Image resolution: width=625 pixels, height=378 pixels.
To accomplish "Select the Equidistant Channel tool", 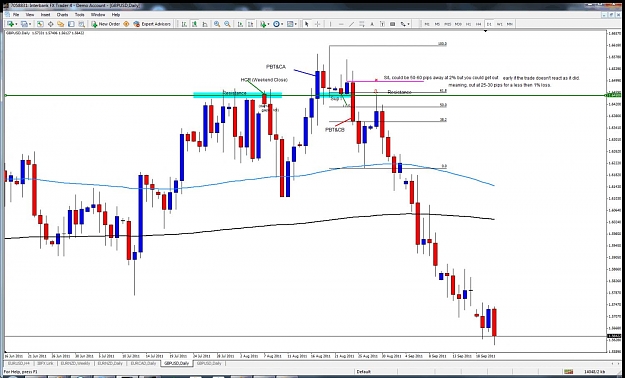I will point(362,24).
